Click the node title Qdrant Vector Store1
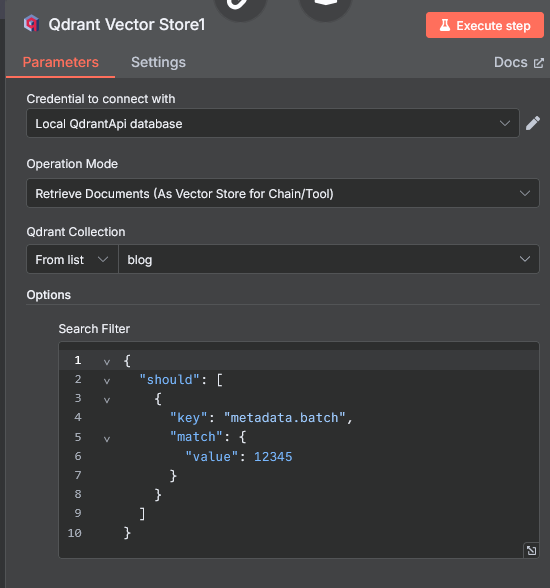 [x=127, y=24]
